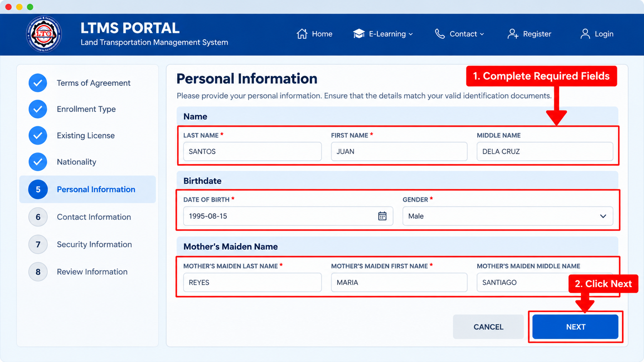Click the Last Name field
The width and height of the screenshot is (644, 362).
[x=252, y=152]
